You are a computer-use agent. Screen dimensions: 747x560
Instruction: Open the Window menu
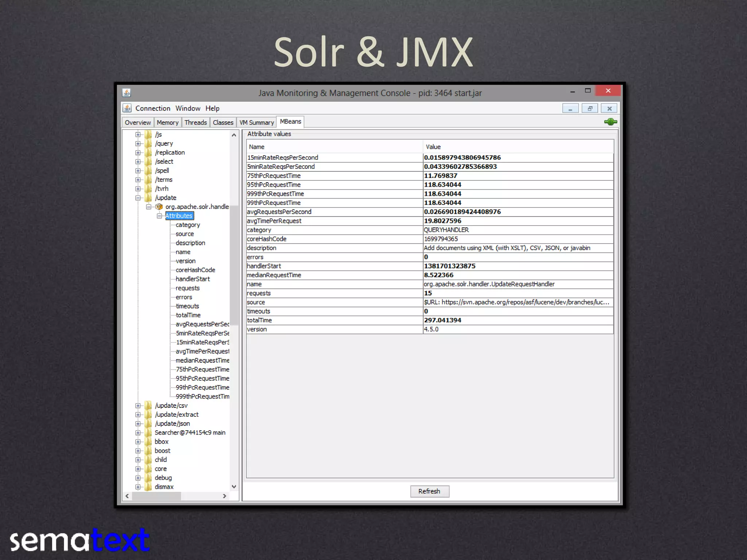[188, 108]
